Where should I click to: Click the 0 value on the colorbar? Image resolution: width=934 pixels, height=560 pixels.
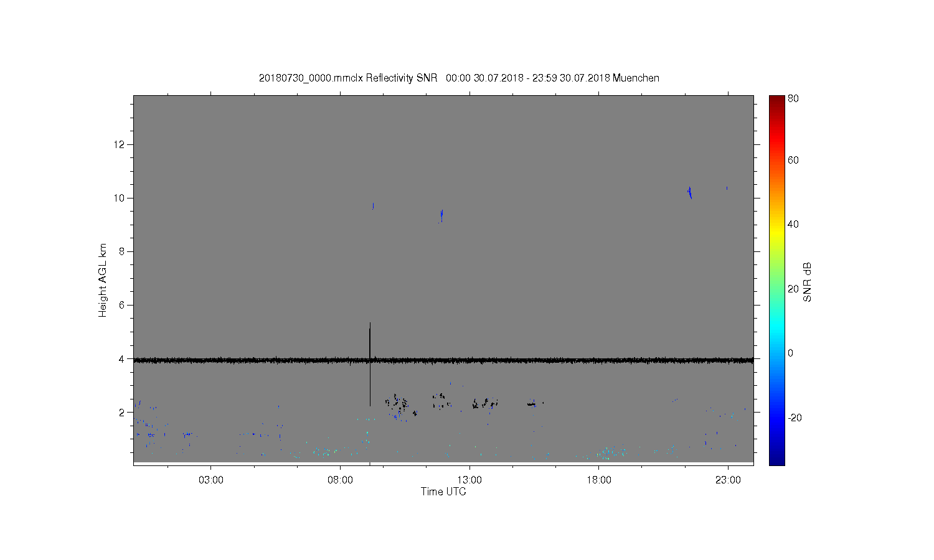click(x=791, y=353)
